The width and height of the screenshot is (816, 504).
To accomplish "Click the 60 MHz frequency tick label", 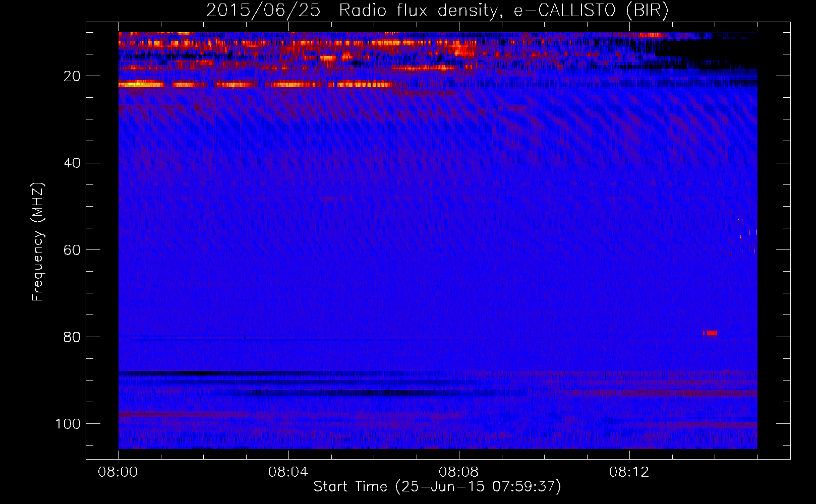I will coord(73,250).
